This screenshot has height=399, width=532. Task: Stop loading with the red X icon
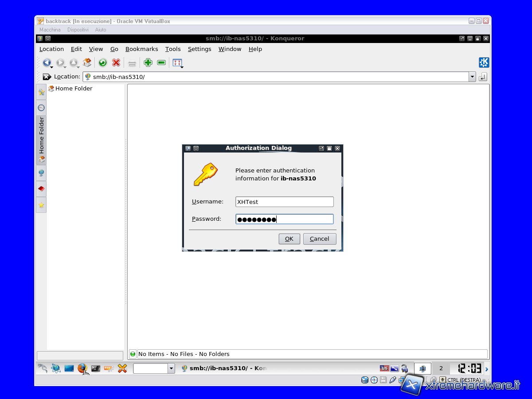116,63
